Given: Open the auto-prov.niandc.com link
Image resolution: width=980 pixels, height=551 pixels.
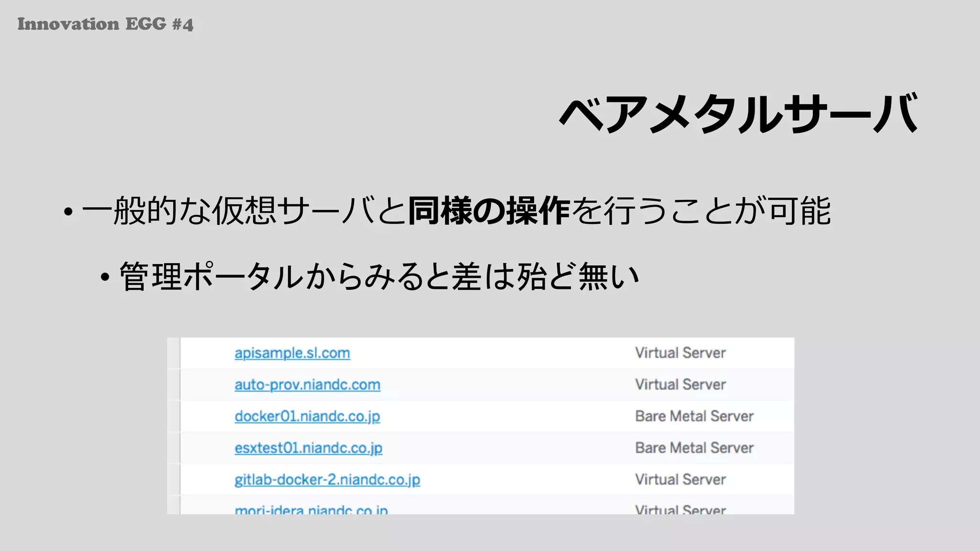Looking at the screenshot, I should (x=307, y=385).
